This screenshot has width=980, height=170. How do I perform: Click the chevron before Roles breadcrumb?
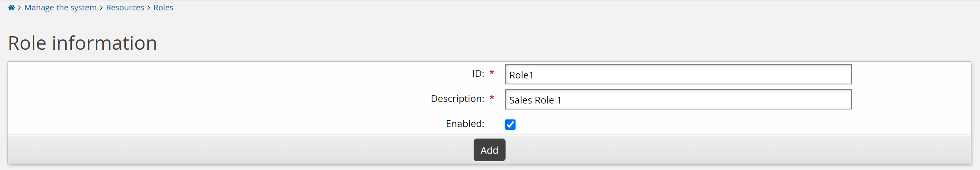[x=149, y=8]
